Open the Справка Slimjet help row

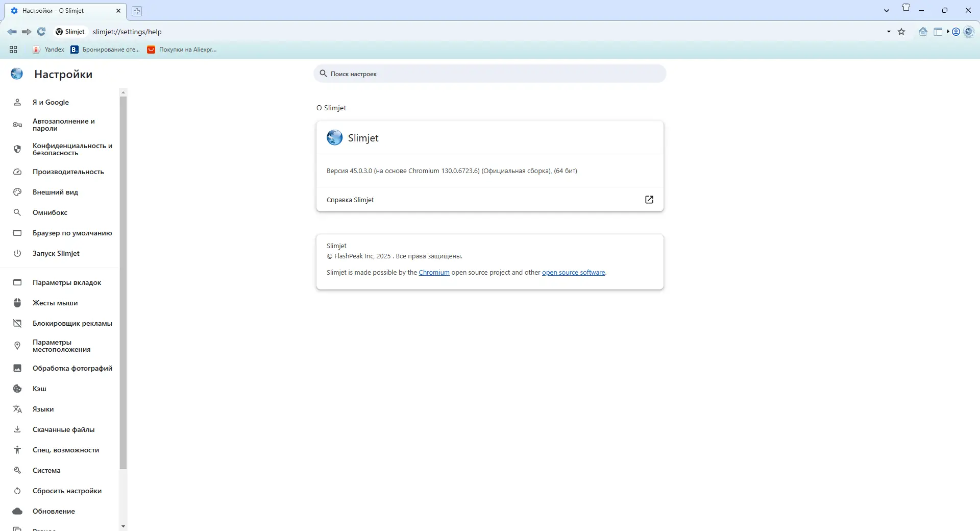pos(490,200)
